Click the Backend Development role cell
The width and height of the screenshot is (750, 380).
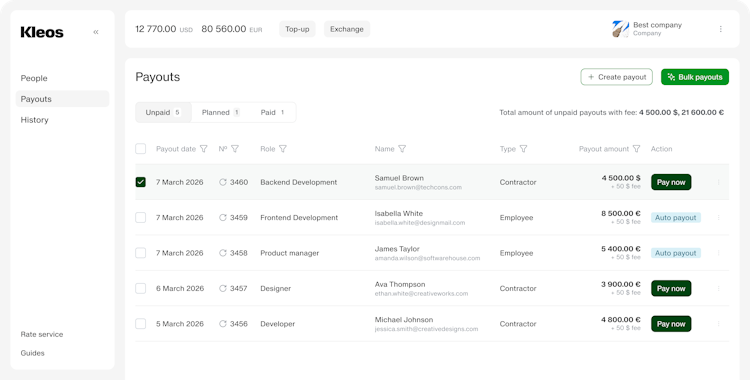[x=298, y=182]
